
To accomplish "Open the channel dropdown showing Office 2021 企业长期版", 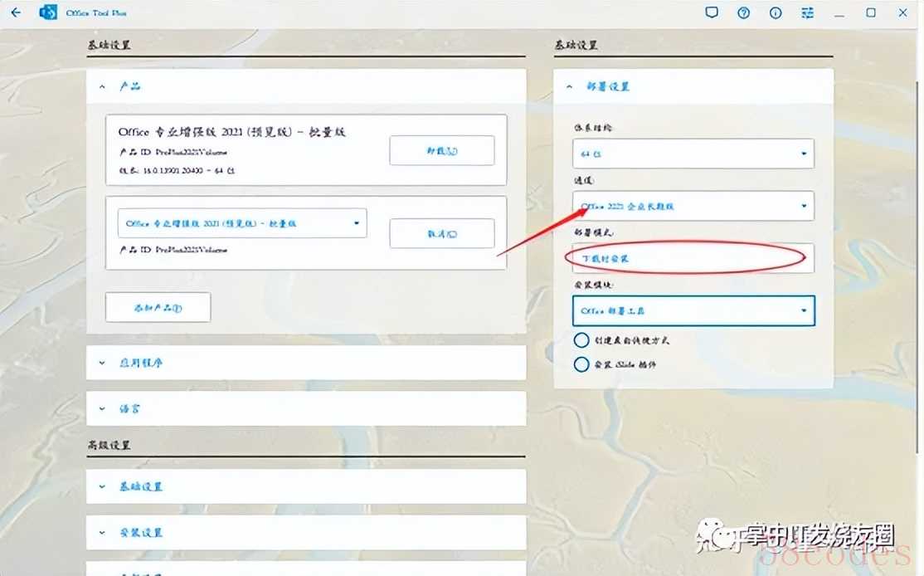I will pos(693,206).
